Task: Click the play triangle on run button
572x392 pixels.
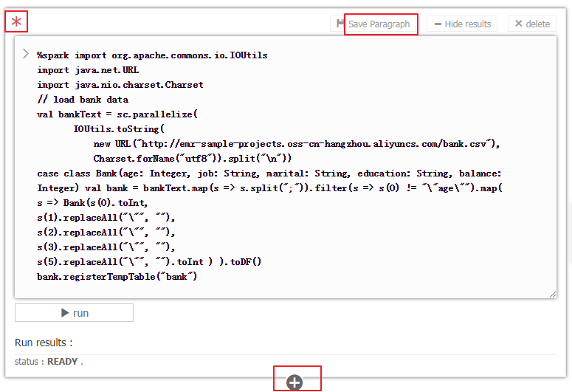Action: click(x=65, y=313)
